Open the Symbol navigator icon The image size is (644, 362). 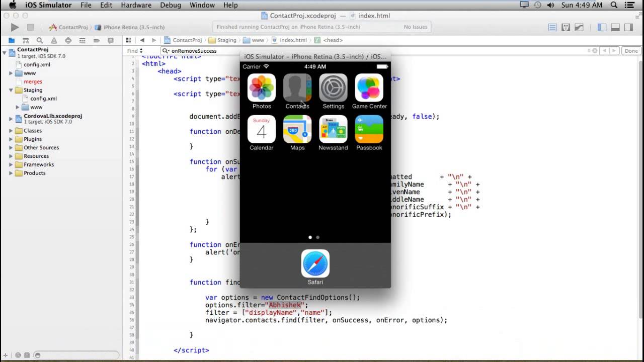[x=26, y=40]
